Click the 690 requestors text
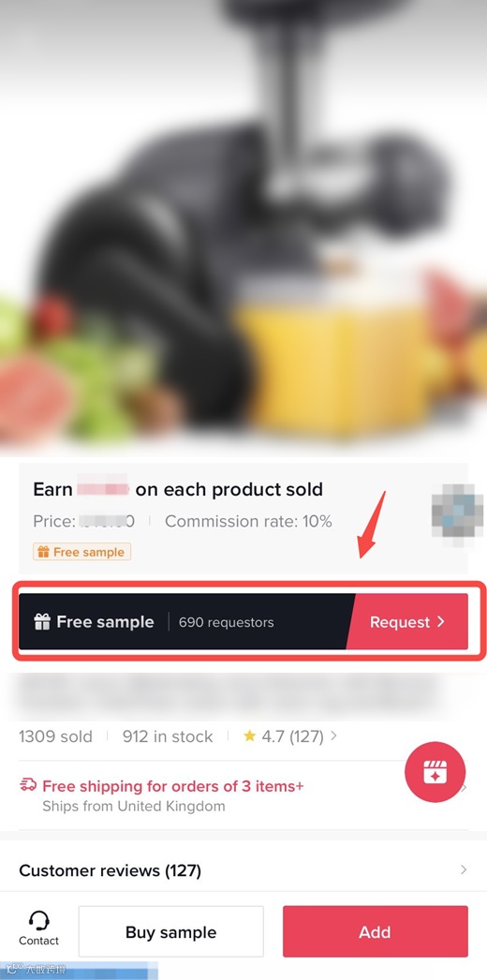Screen dimensions: 487x980 pos(226,622)
